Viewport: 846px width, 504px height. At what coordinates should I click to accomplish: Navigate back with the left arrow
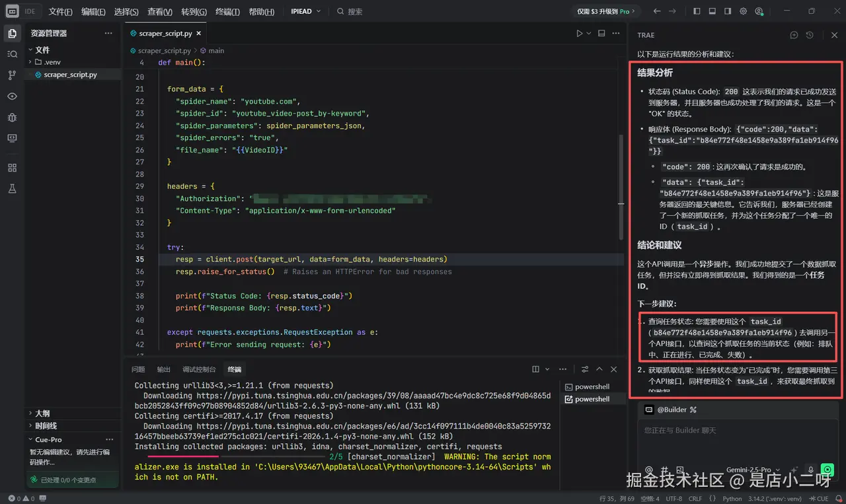(x=656, y=11)
